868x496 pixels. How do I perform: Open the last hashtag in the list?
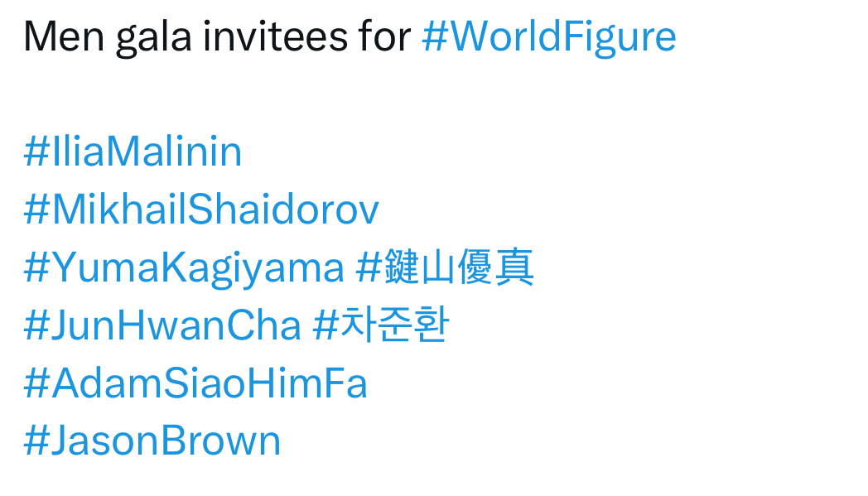point(152,441)
